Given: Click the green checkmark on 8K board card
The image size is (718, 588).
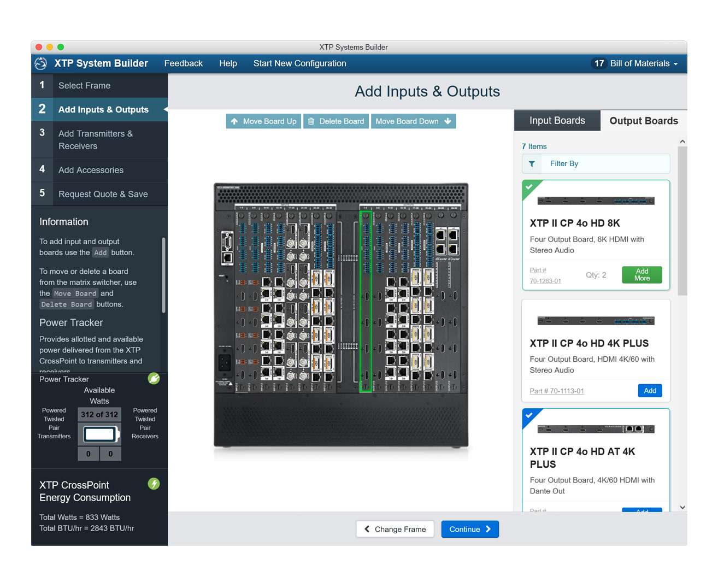Looking at the screenshot, I should point(529,187).
